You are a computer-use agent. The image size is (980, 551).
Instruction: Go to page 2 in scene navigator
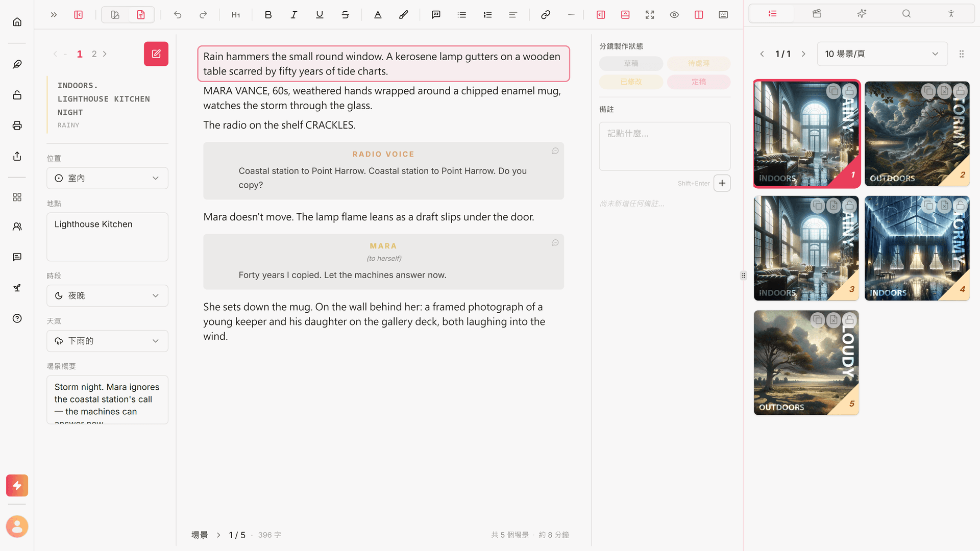[94, 54]
